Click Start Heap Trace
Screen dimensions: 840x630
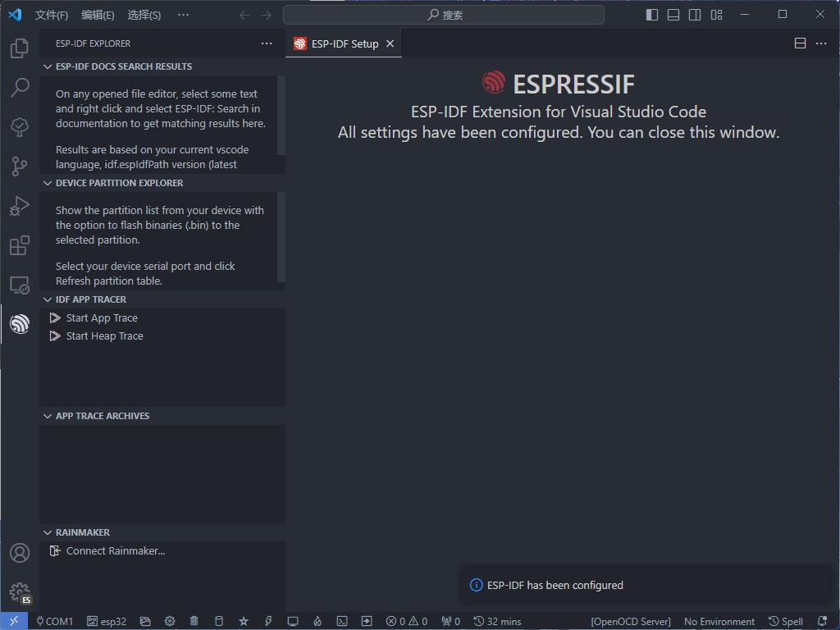[x=104, y=336]
